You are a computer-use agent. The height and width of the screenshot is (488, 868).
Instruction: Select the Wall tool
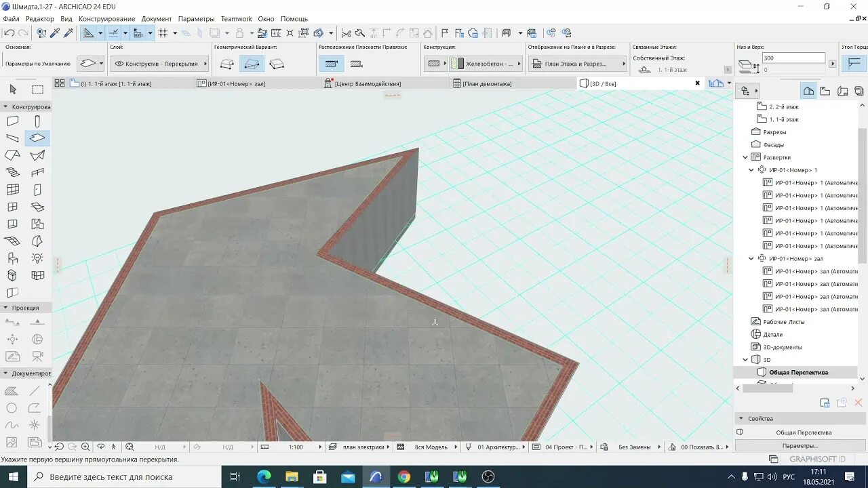click(12, 121)
